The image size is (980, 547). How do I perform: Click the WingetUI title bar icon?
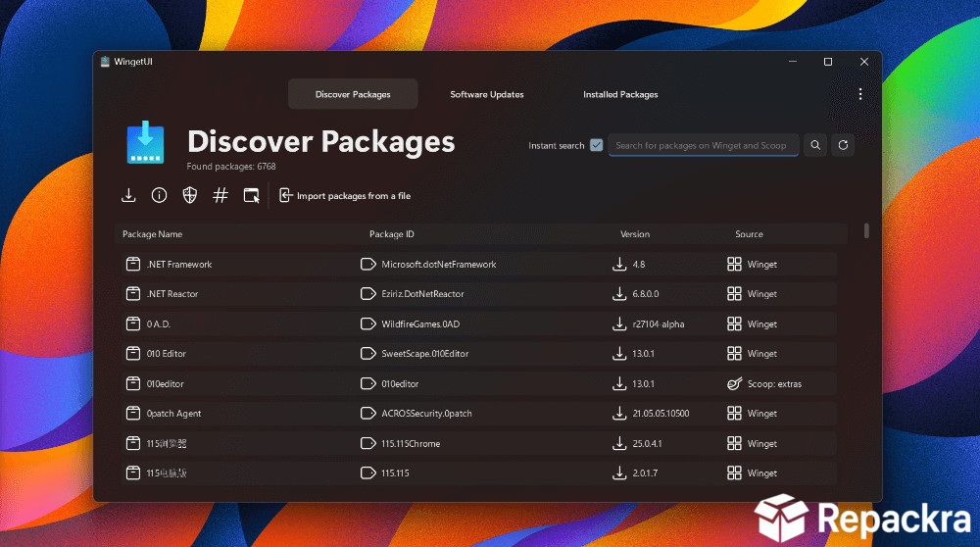coord(105,61)
